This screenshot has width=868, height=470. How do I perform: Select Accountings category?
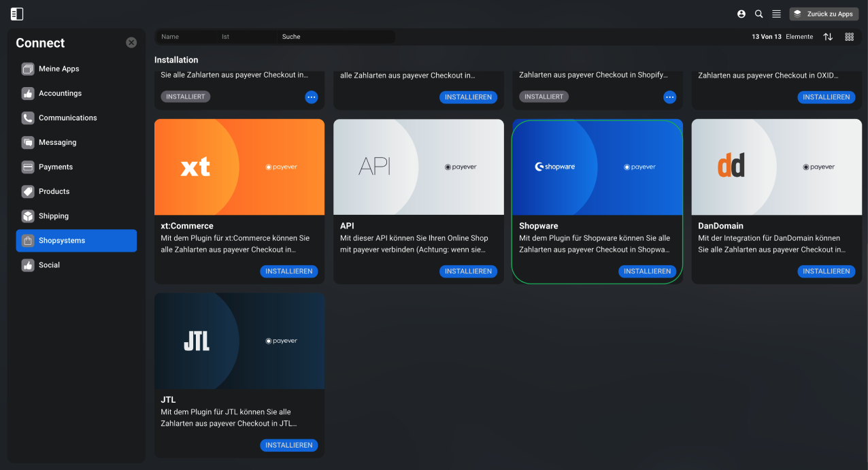[x=76, y=93]
